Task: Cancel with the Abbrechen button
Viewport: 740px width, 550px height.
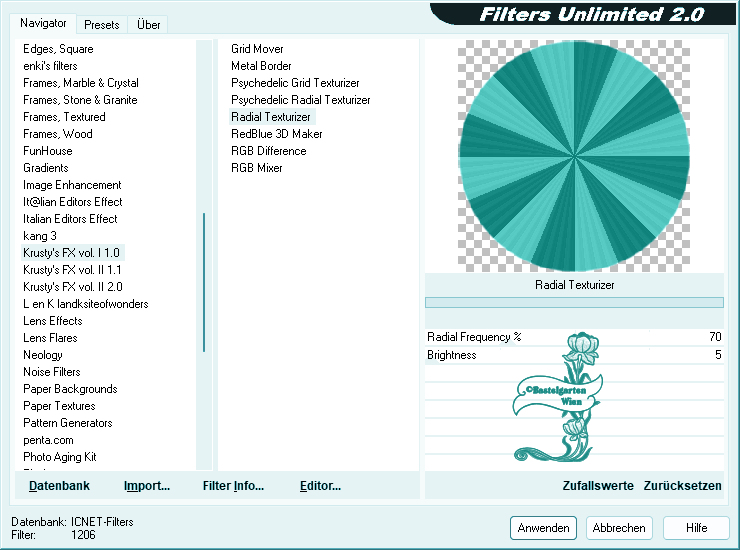Action: pyautogui.click(x=619, y=528)
